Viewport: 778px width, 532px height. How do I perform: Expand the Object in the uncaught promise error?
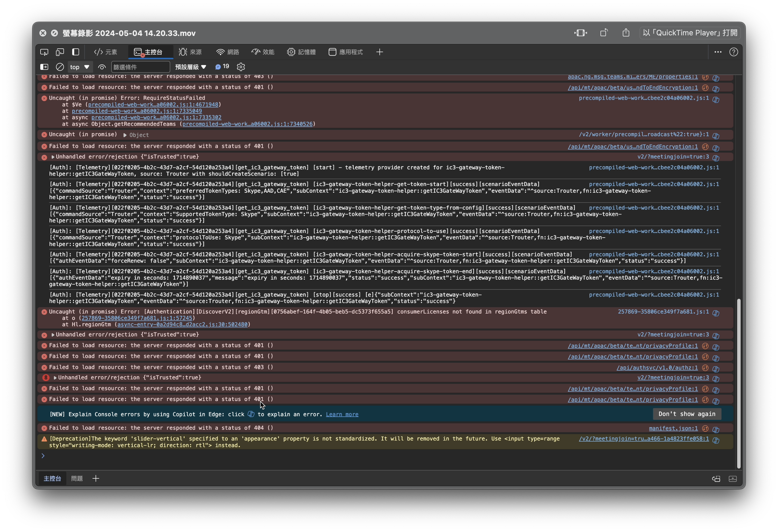125,135
